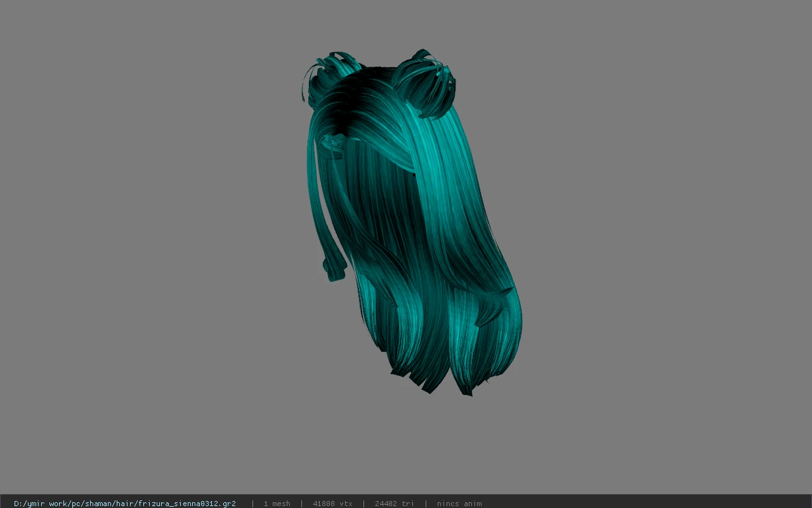Screen dimensions: 812x508
Task: Click the nincs anim status label
Action: [x=459, y=504]
